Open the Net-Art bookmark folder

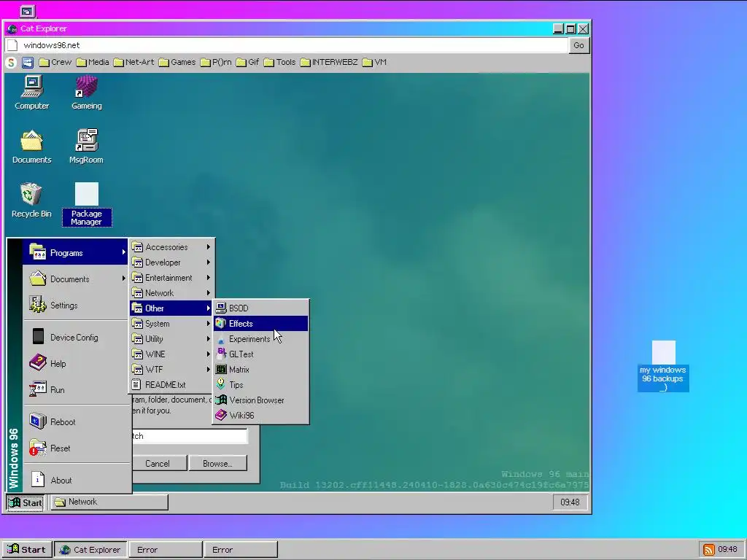[134, 63]
